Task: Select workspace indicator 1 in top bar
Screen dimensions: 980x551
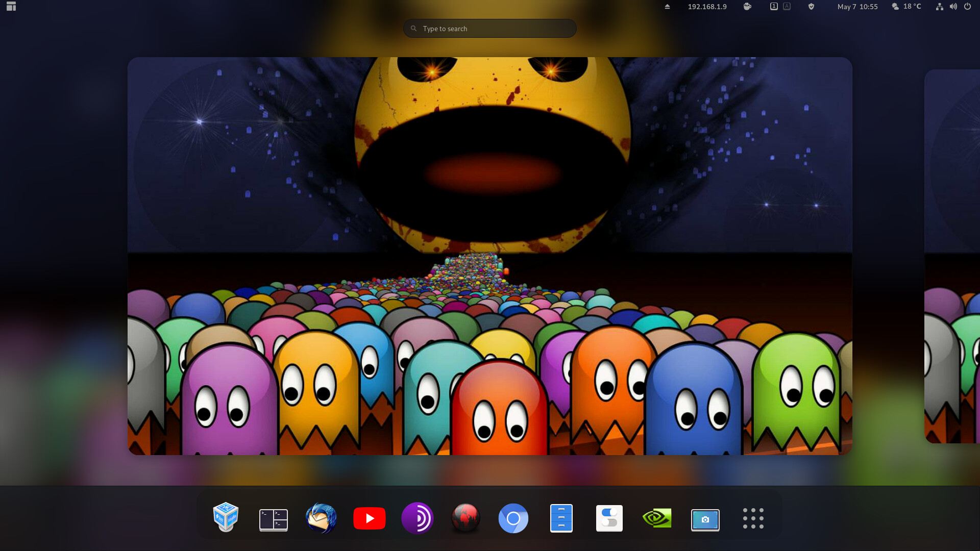Action: tap(774, 7)
